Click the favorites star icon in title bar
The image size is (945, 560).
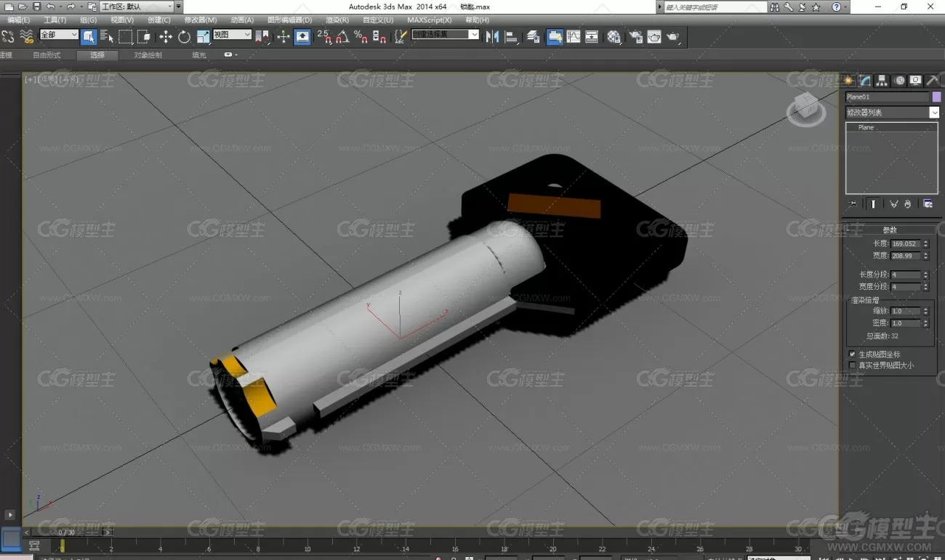(816, 7)
